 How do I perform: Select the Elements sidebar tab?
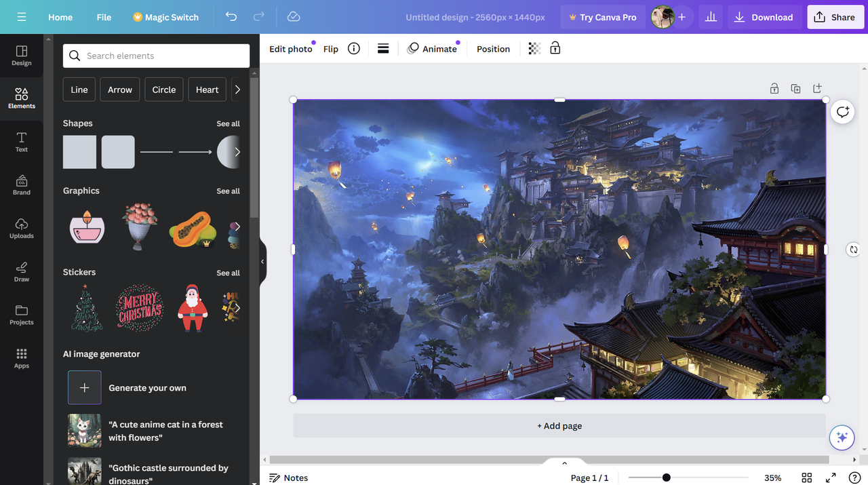tap(22, 98)
